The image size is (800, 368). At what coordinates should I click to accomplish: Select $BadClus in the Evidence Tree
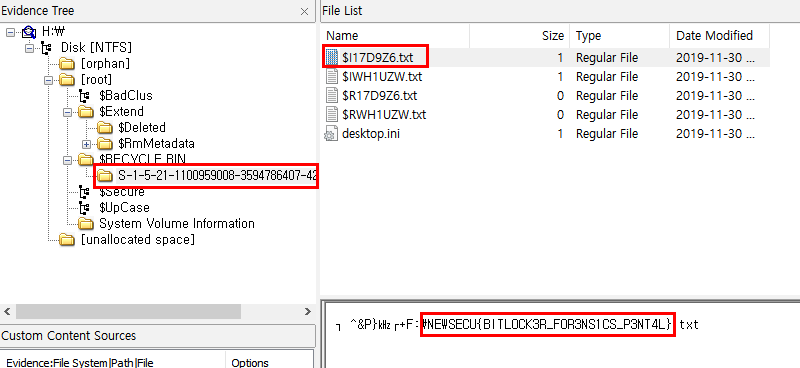point(126,96)
